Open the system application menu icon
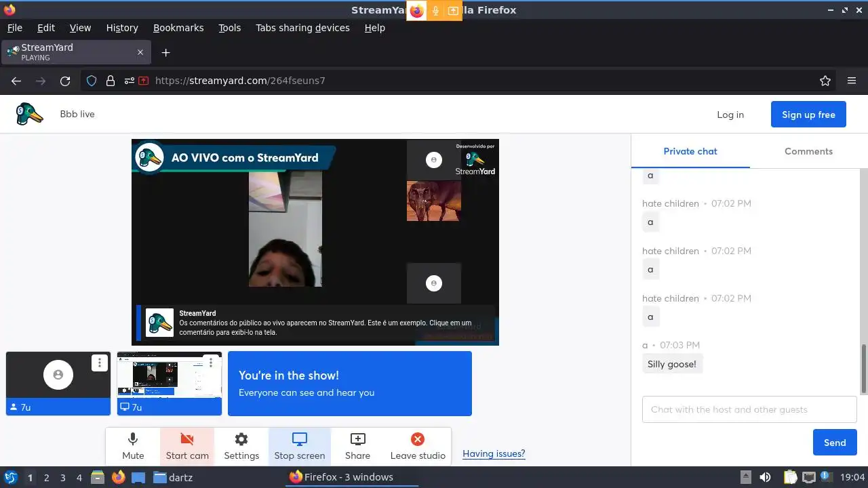This screenshot has height=488, width=868. click(11, 477)
